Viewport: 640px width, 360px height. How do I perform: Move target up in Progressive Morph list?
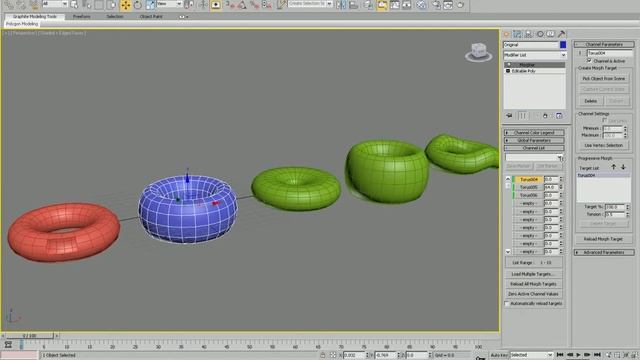pos(613,167)
